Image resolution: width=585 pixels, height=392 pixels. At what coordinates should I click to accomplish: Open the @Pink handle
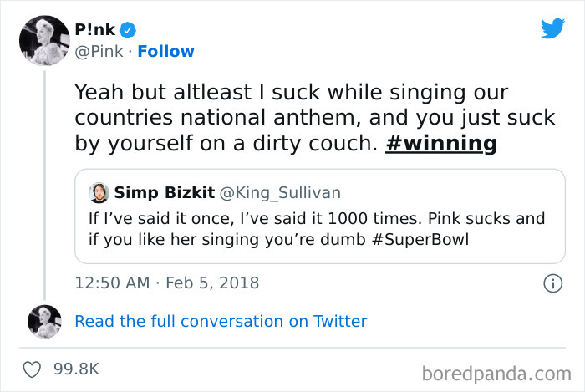tap(99, 52)
